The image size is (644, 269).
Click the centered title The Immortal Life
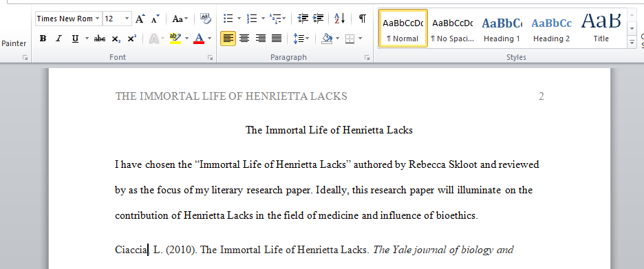tap(329, 130)
